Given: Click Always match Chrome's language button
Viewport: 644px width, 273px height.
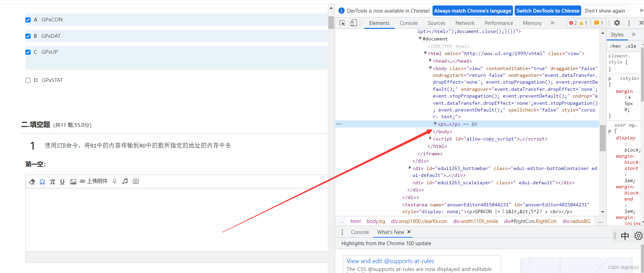Looking at the screenshot, I should coord(473,11).
